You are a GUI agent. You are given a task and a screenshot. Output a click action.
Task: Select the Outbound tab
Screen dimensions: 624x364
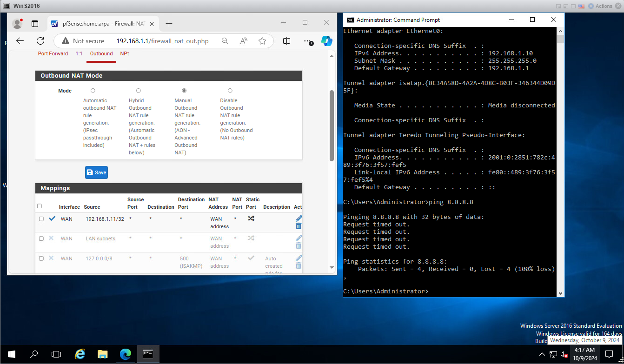point(101,53)
